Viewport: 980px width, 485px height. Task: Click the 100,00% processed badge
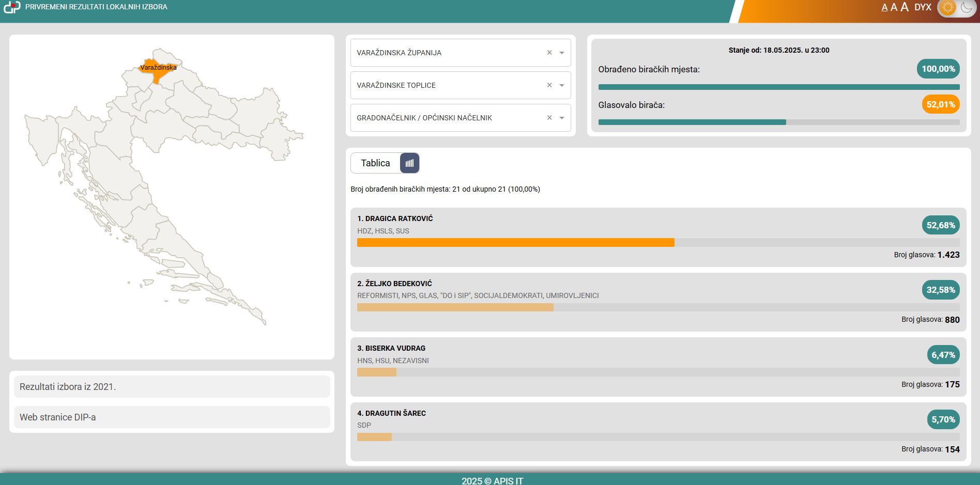coord(938,69)
